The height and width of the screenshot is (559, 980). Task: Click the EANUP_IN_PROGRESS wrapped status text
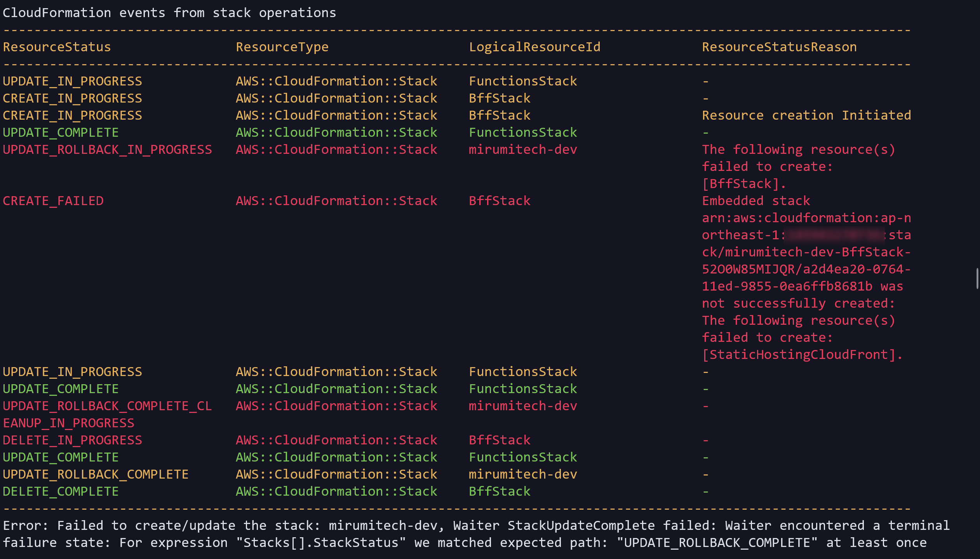(x=68, y=423)
